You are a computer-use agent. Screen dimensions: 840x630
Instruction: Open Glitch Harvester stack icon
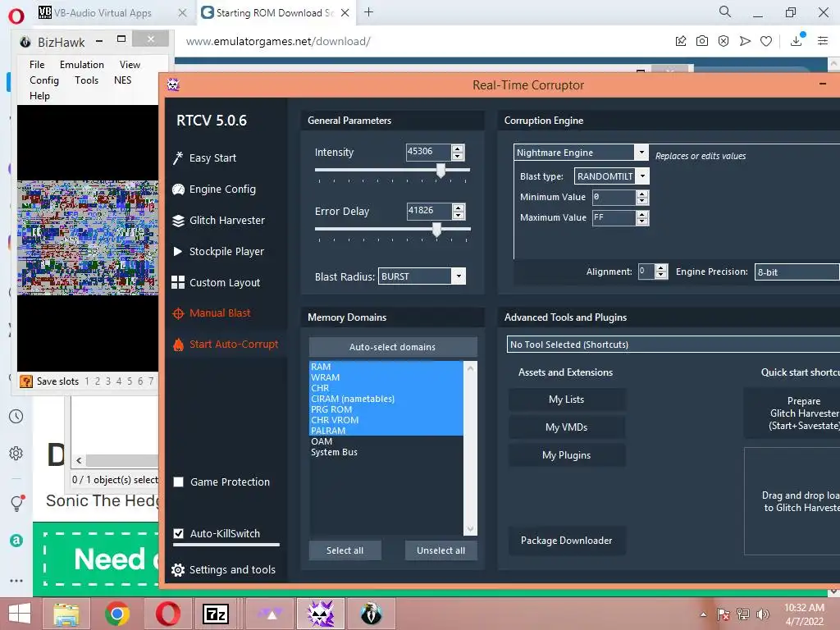[x=178, y=220]
